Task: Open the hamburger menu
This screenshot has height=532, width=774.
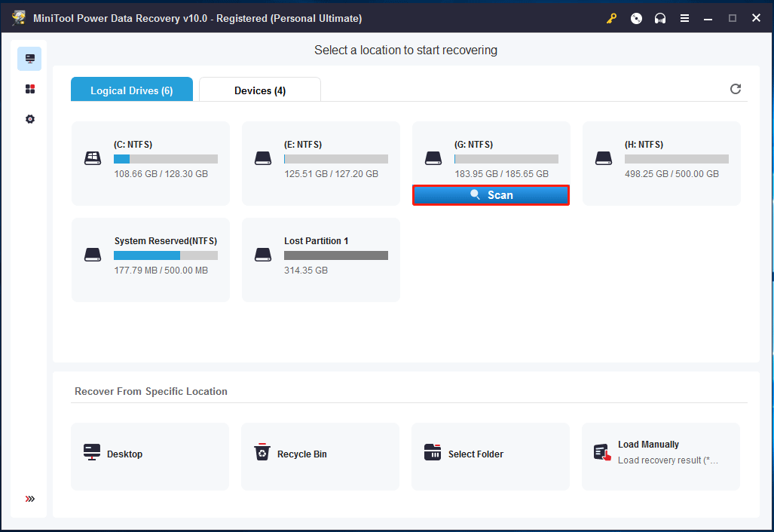Action: click(684, 18)
